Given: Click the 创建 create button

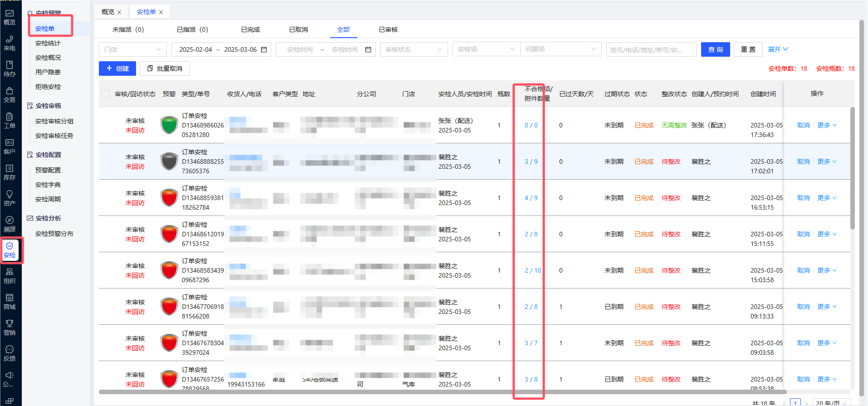Looking at the screenshot, I should coord(117,68).
